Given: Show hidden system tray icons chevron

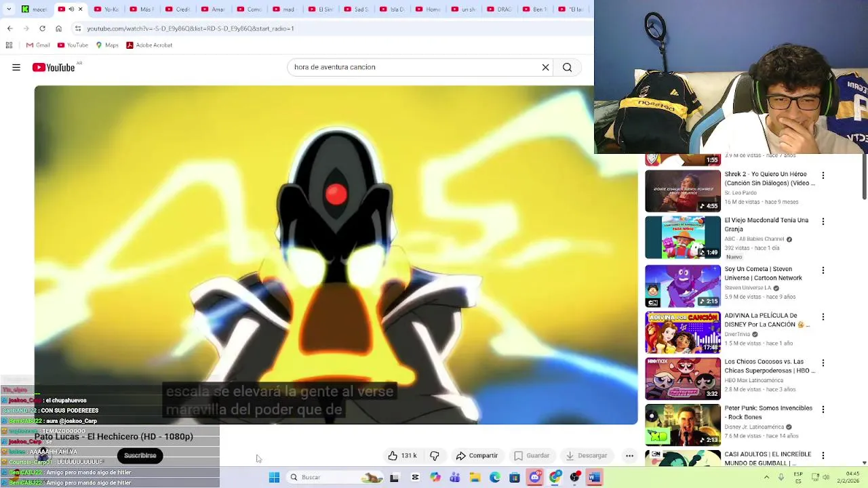Looking at the screenshot, I should click(x=767, y=477).
